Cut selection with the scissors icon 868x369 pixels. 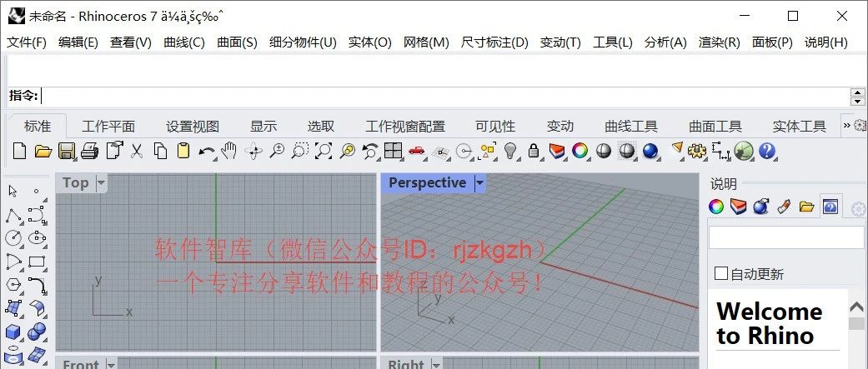(x=137, y=151)
